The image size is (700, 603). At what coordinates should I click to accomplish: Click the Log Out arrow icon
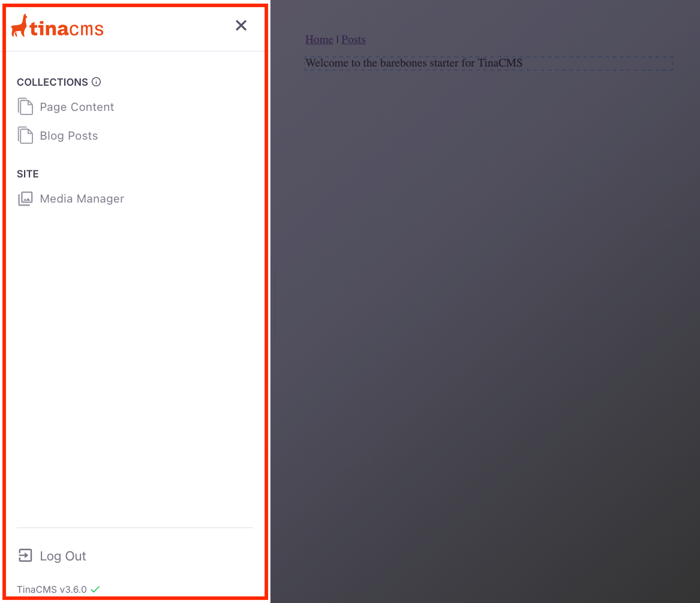tap(25, 556)
